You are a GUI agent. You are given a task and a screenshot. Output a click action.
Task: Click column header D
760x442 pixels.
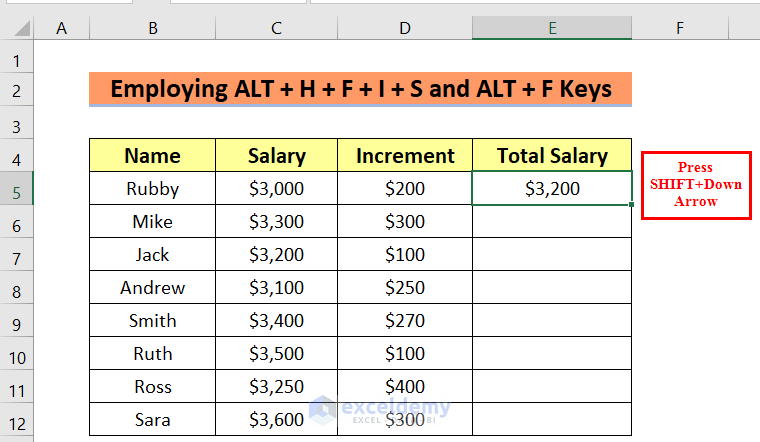pos(405,29)
